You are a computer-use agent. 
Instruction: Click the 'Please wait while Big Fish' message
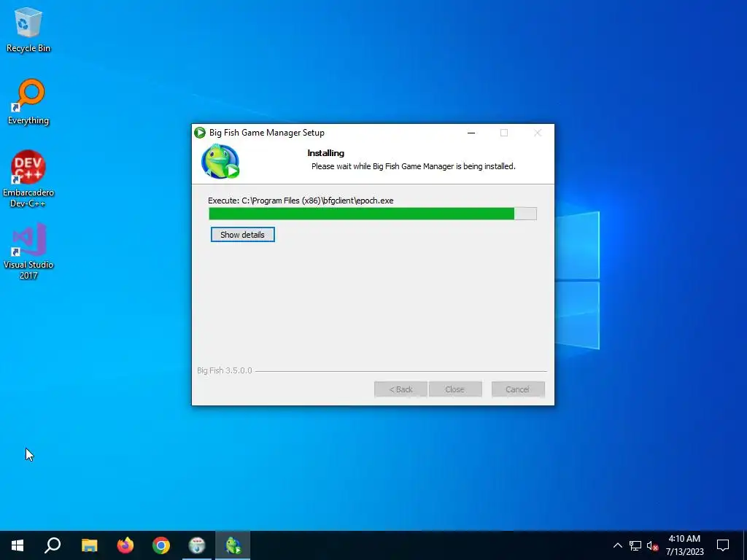[x=414, y=166]
